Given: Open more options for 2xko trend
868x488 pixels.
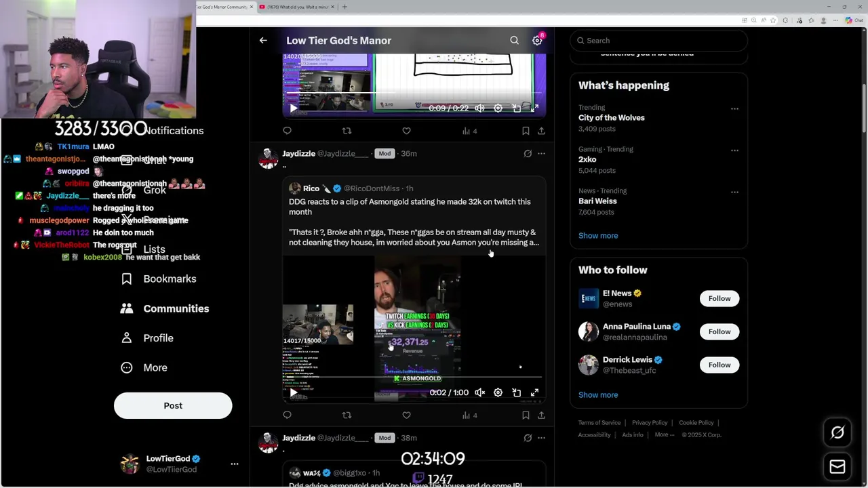Looking at the screenshot, I should point(734,150).
